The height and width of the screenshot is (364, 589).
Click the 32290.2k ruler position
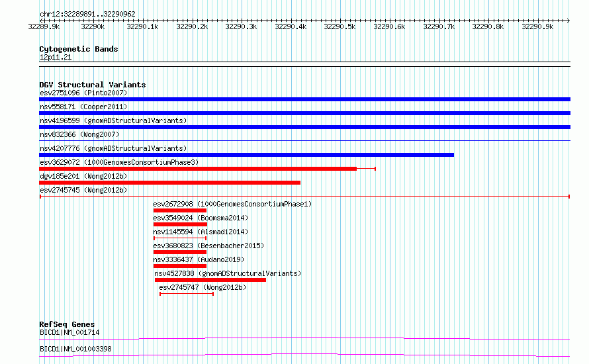pos(192,26)
